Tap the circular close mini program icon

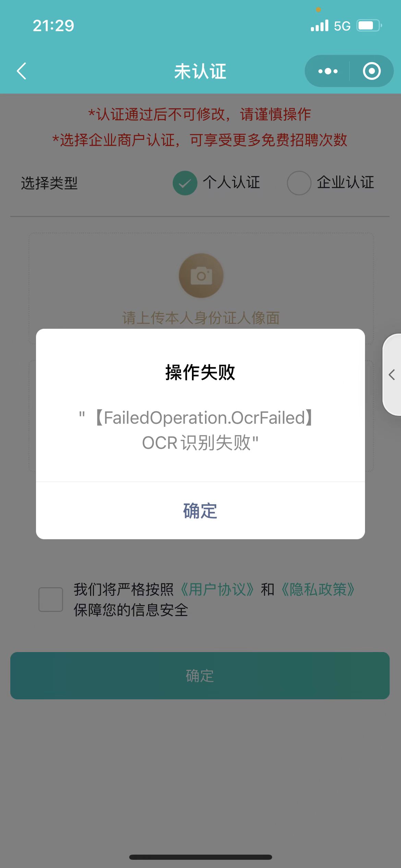click(372, 71)
